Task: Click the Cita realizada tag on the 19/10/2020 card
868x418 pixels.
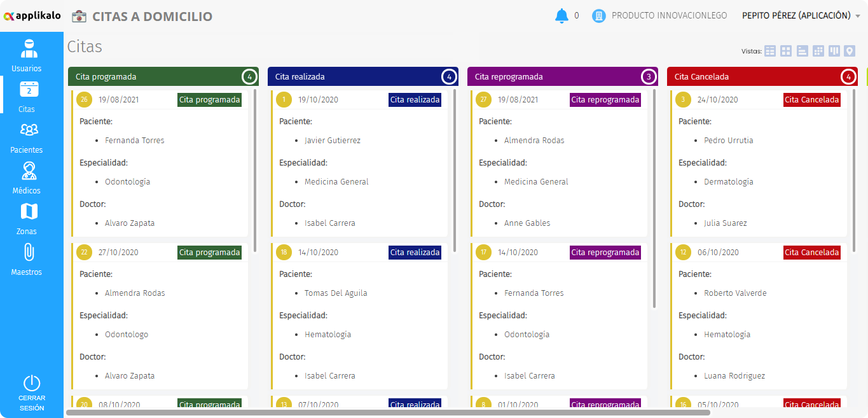Action: [415, 100]
